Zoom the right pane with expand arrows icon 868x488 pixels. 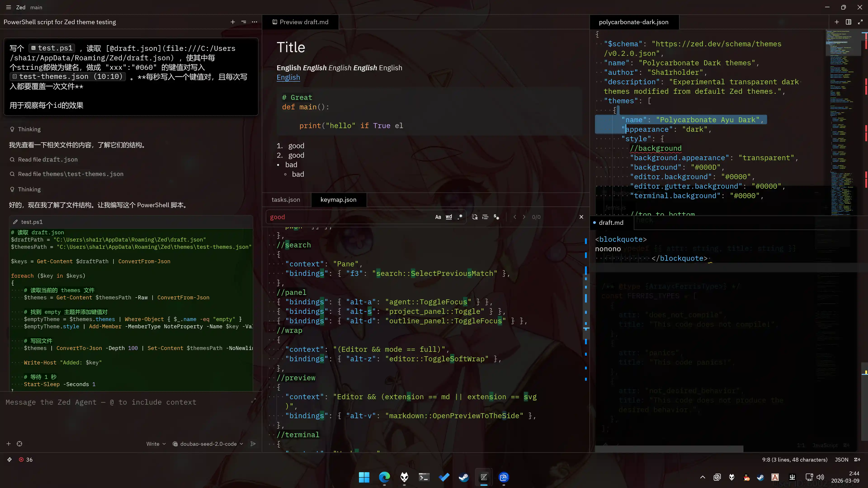click(860, 22)
